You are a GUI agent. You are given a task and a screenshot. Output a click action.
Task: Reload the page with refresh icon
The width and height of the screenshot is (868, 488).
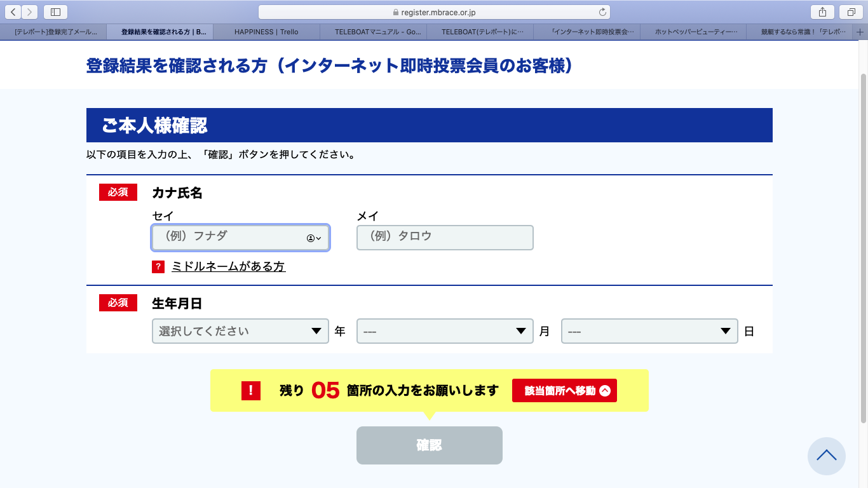(602, 12)
